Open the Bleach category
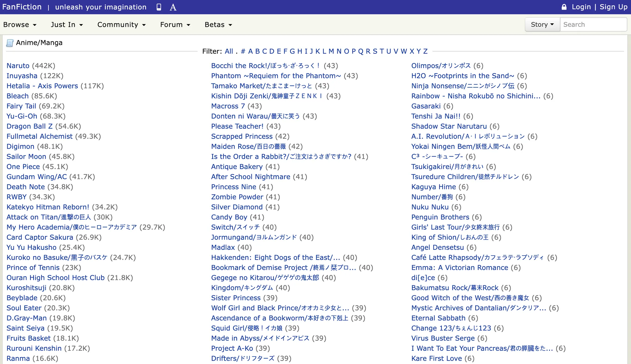Screen dimensions: 631x364 (x=18, y=96)
